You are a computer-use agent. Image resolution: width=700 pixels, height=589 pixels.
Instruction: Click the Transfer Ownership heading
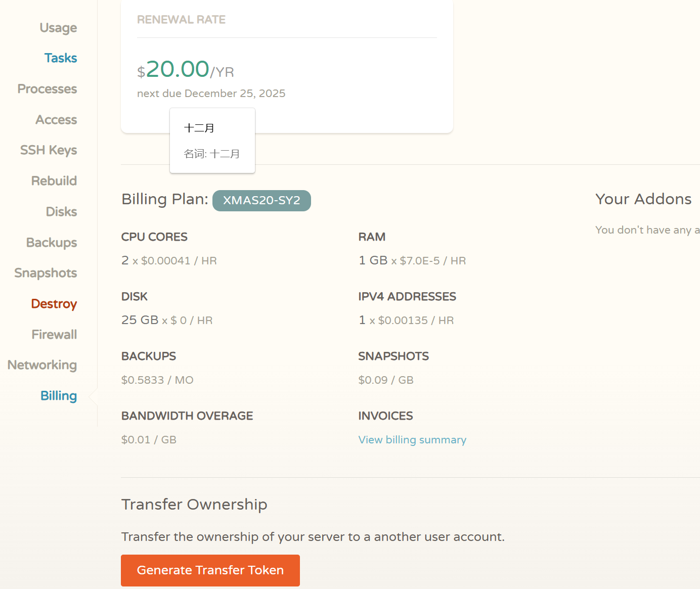point(194,505)
